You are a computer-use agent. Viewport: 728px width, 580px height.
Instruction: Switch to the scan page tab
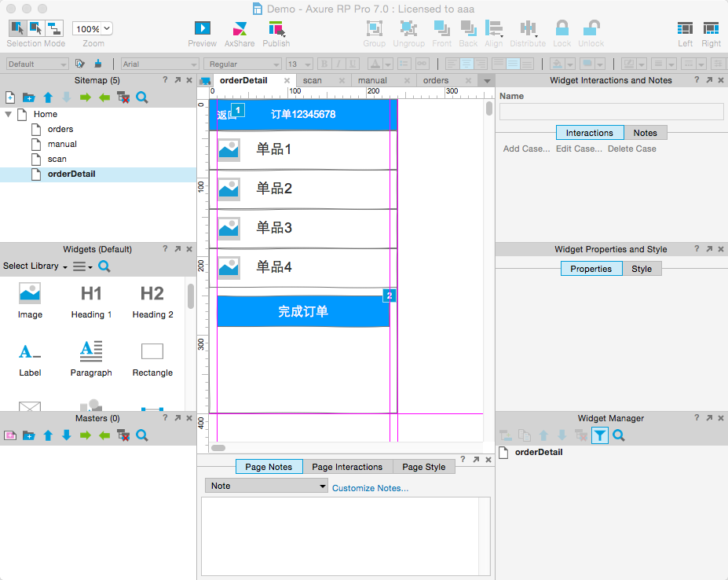(x=313, y=80)
